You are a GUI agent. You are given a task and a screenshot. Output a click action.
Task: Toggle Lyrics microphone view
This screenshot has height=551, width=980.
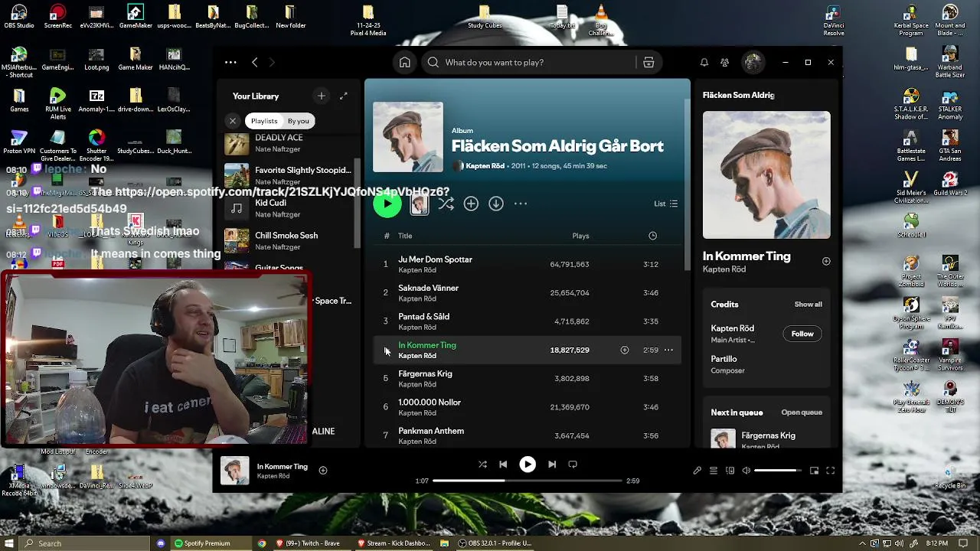tap(697, 471)
